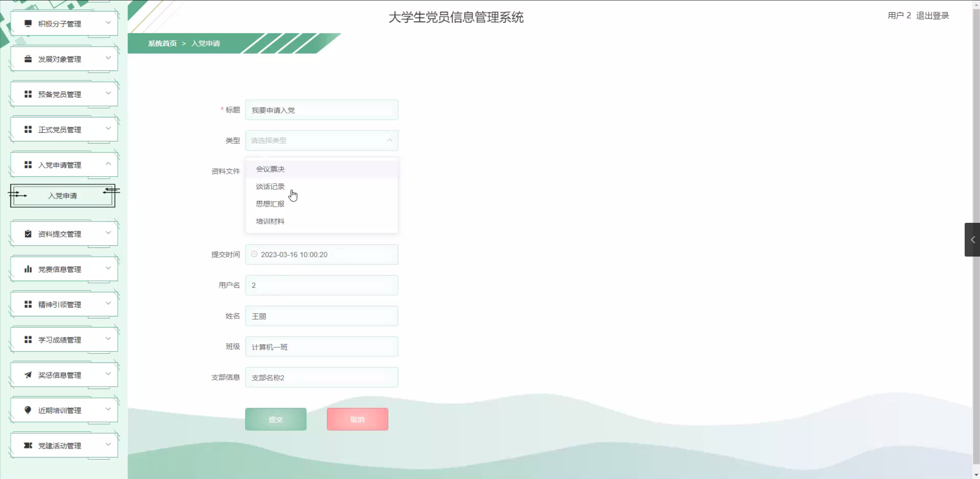The width and height of the screenshot is (980, 479).
Task: Click the briefcase icon beside 发展对象管理
Action: click(x=28, y=59)
